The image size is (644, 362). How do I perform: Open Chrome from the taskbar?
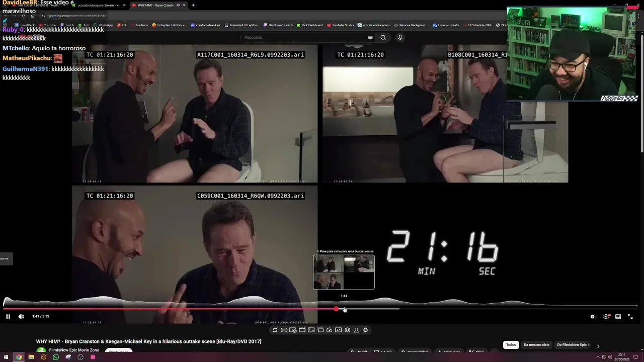click(x=19, y=357)
